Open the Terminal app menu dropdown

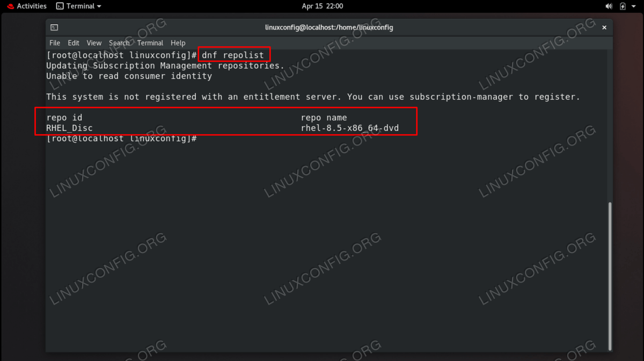tap(79, 6)
